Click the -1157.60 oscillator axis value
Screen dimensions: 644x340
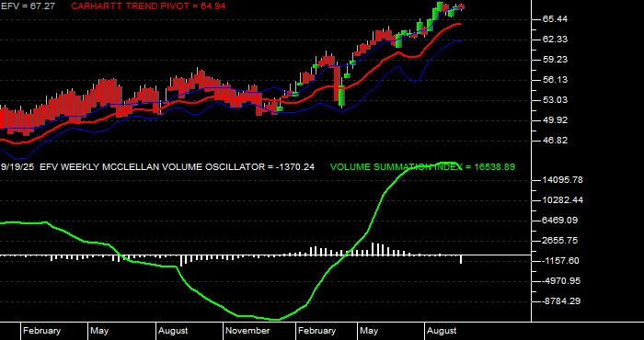coord(560,261)
